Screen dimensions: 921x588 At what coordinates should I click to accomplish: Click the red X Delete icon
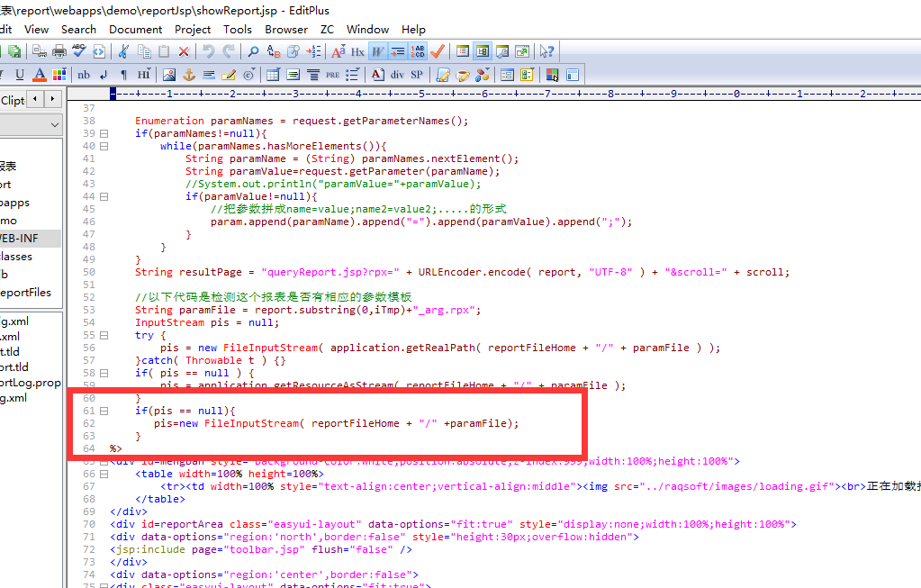pyautogui.click(x=184, y=51)
